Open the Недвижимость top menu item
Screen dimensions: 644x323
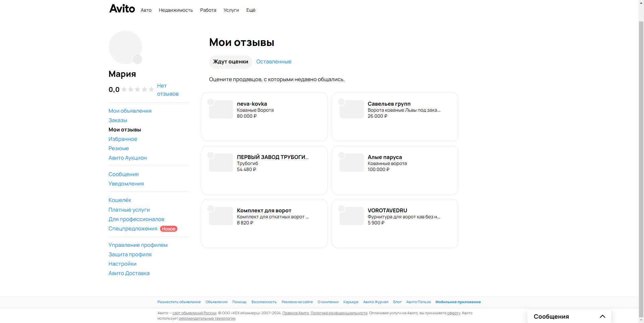[176, 10]
